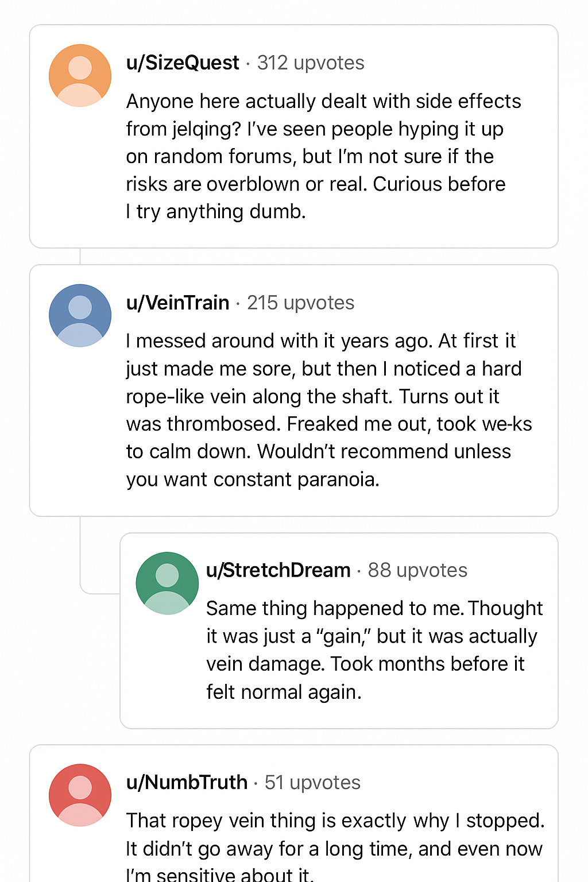Image resolution: width=588 pixels, height=882 pixels.
Task: Select StretchDream's reply about vein damage
Action: 373,650
